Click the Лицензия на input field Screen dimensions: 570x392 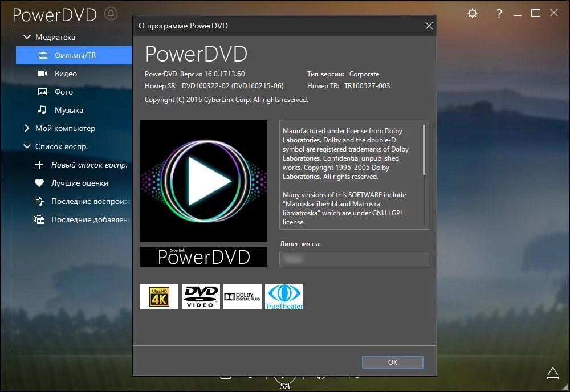click(354, 259)
